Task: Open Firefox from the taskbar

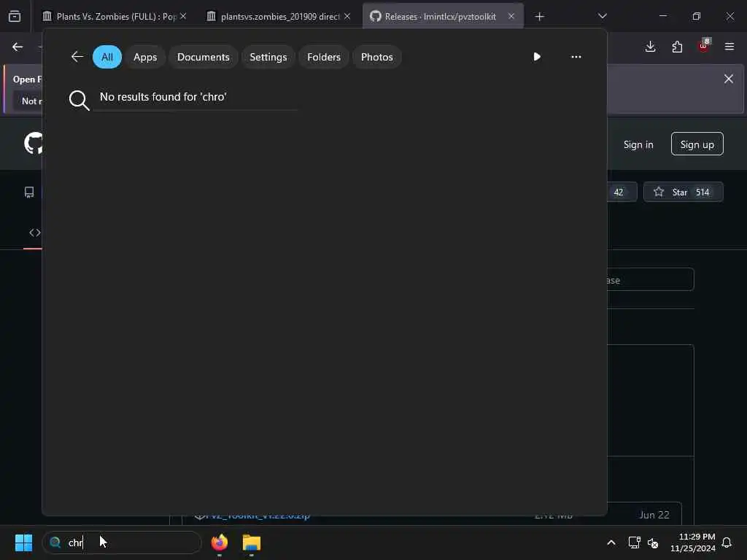Action: point(220,542)
